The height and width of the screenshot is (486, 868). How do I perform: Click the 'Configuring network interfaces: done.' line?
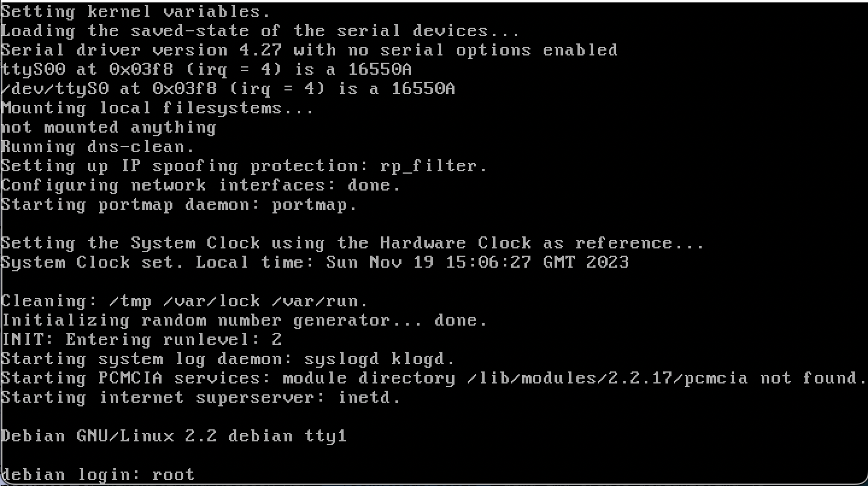tap(201, 185)
